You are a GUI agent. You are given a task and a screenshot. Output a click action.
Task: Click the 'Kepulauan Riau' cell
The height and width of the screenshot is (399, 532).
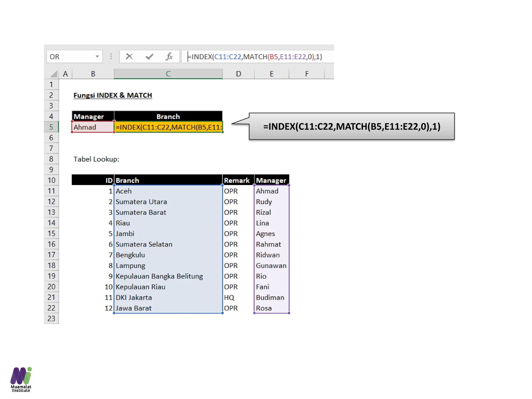tap(168, 287)
